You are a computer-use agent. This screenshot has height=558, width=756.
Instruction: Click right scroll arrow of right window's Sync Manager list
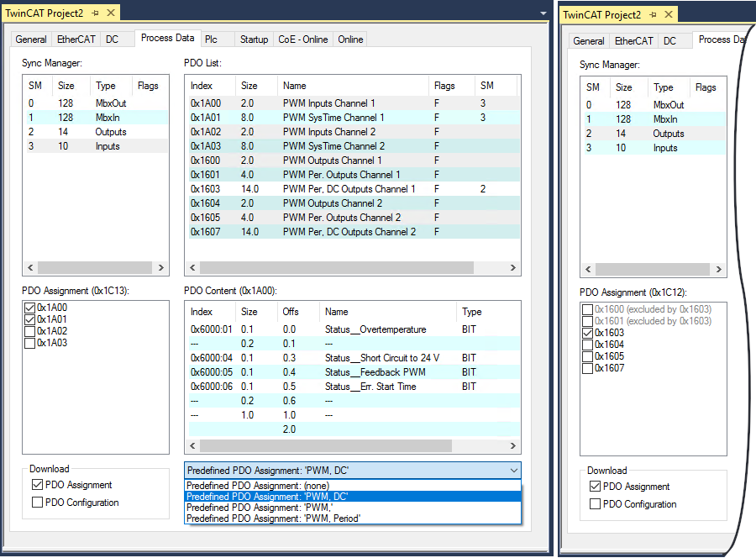point(719,269)
